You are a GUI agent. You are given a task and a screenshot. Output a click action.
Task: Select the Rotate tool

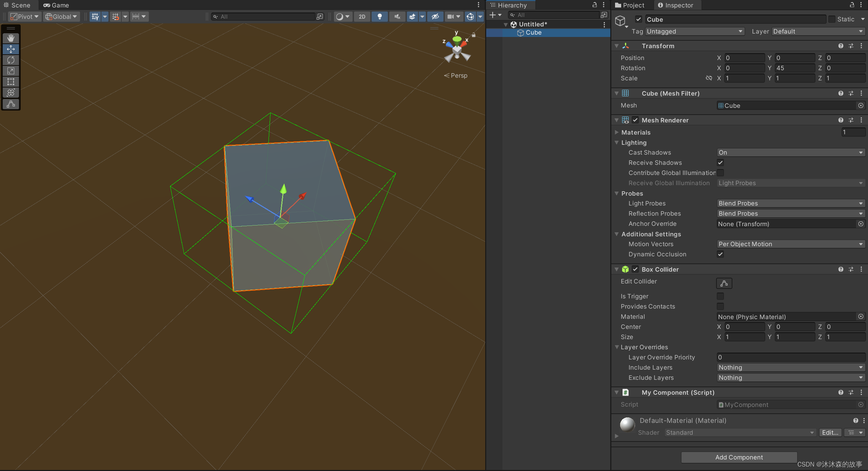coord(11,60)
